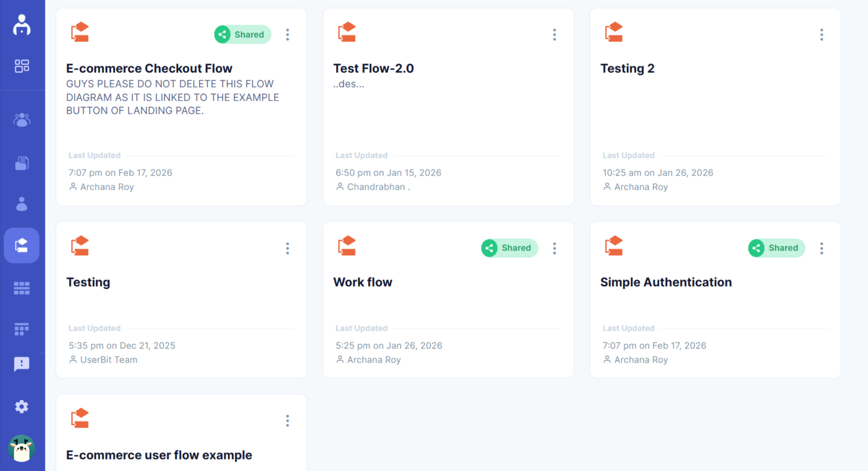Open the brick wall layout sidebar icon
Viewport: 868px width, 471px height.
tap(21, 288)
